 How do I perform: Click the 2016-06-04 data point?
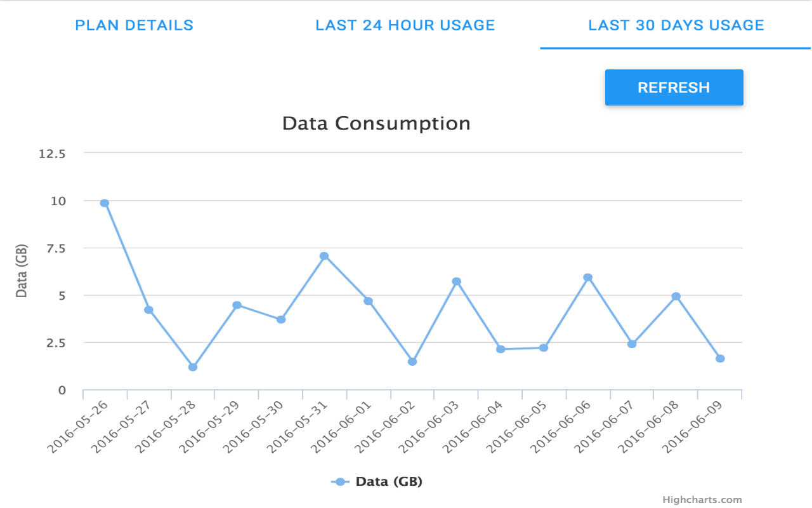pos(501,349)
